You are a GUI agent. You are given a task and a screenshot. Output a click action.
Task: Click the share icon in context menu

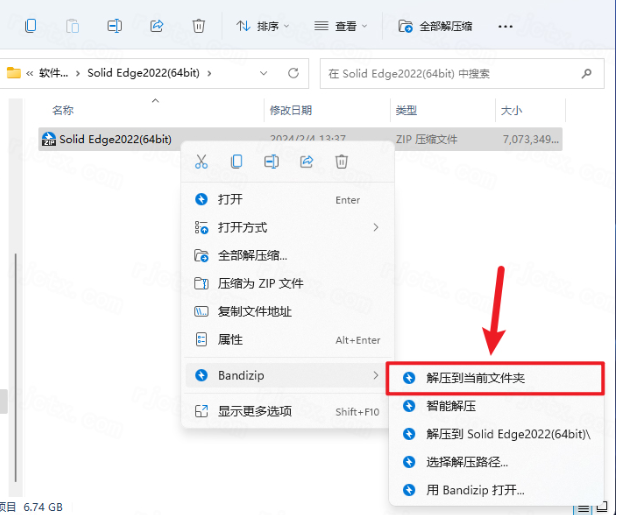coord(307,161)
